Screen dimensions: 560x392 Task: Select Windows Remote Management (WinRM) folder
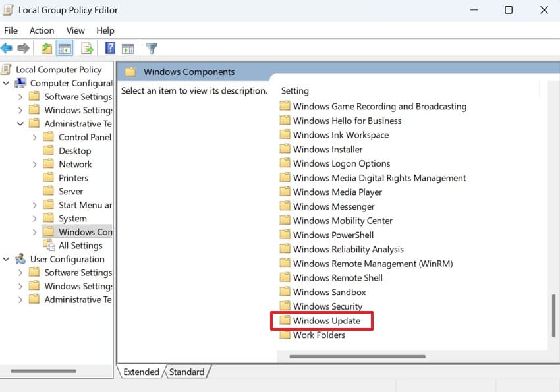coord(373,264)
